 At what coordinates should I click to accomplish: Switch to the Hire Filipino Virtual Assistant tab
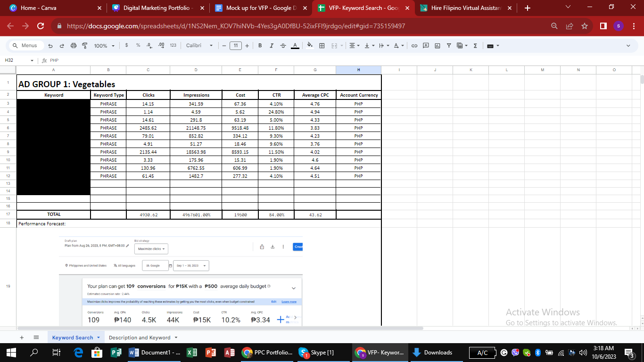click(x=464, y=8)
